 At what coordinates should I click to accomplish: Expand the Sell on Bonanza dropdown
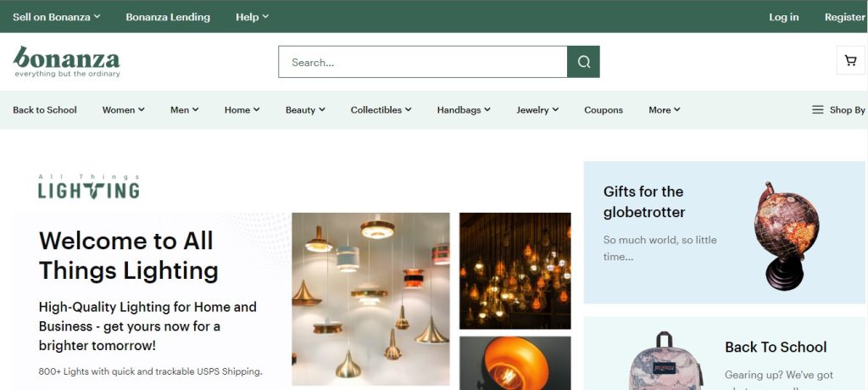pos(56,17)
